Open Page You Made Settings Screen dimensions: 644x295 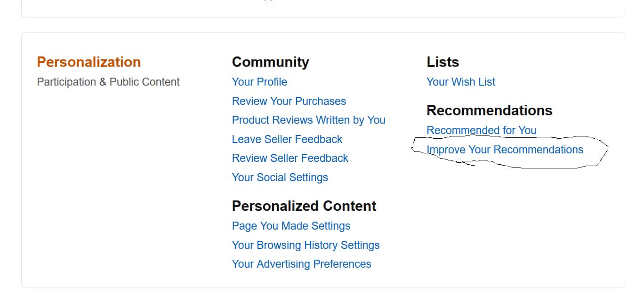(291, 226)
